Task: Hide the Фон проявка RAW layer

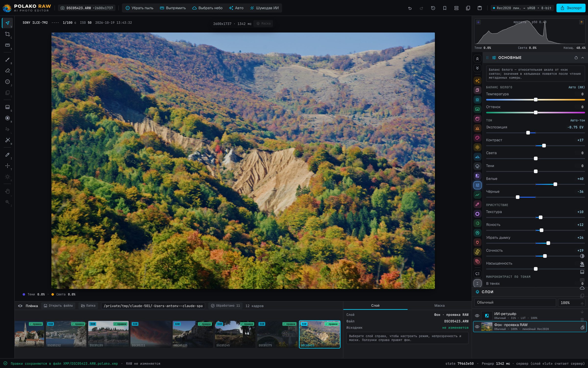Action: tap(477, 327)
